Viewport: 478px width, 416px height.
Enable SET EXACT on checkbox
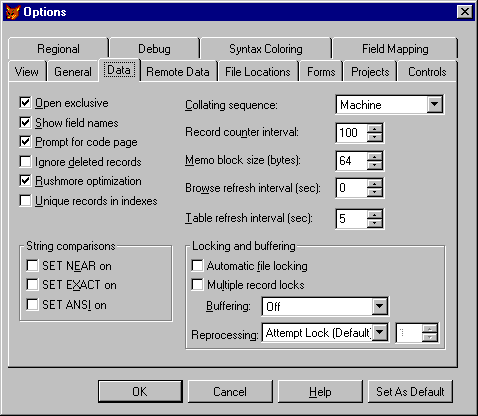tap(32, 285)
